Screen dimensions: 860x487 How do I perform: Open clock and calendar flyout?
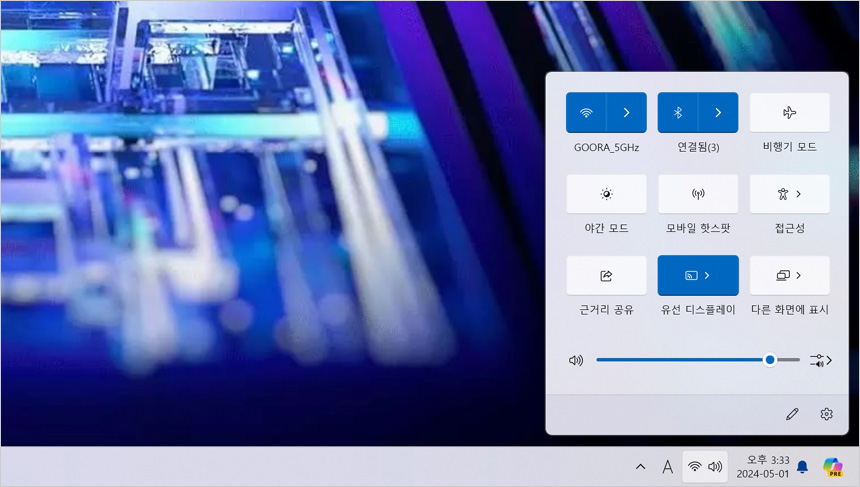click(763, 467)
